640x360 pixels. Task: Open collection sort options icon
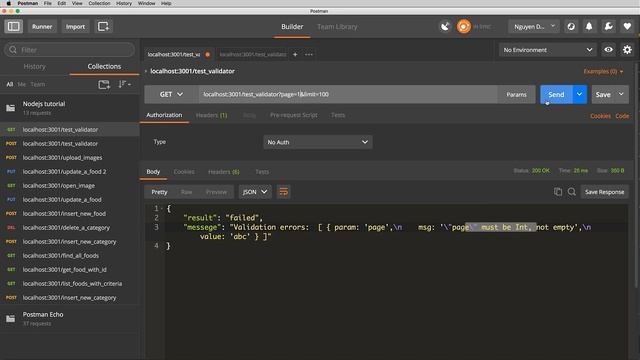pos(124,84)
